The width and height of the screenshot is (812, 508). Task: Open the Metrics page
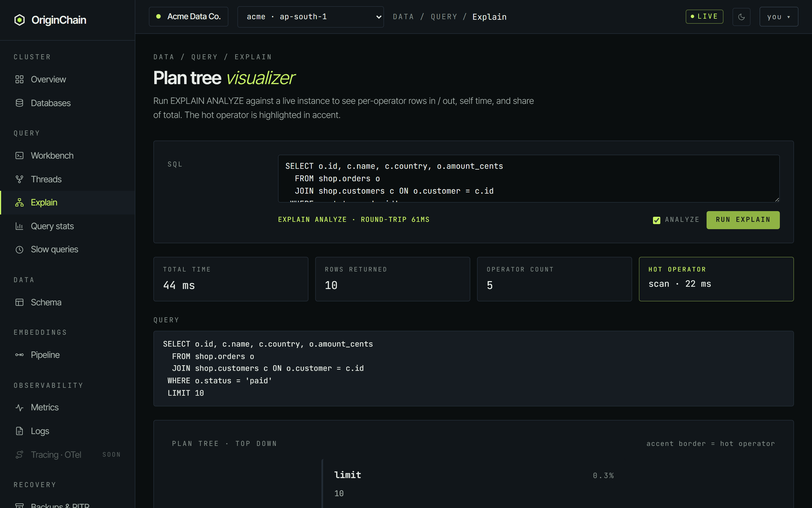pos(68,408)
